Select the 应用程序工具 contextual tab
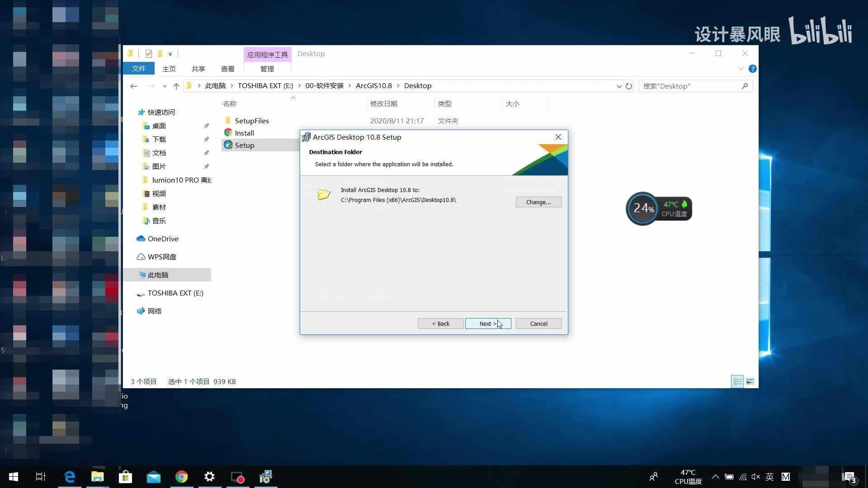This screenshot has height=488, width=868. (267, 54)
